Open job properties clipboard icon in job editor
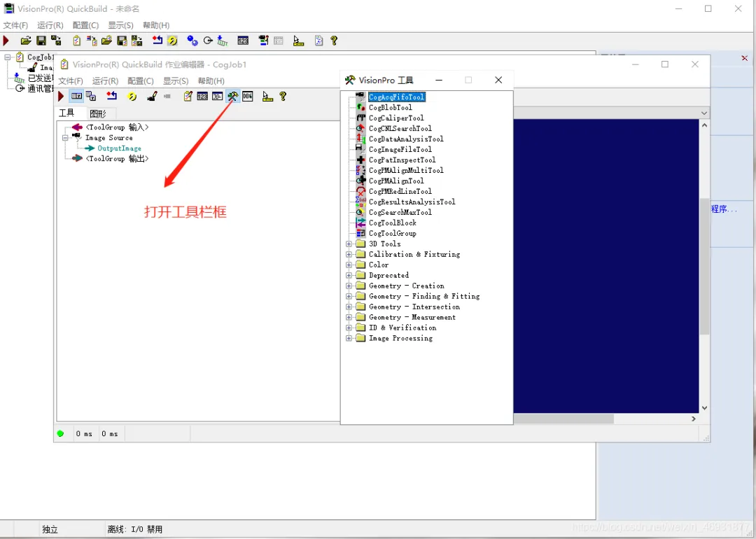Viewport: 756px width, 539px height. pos(188,97)
